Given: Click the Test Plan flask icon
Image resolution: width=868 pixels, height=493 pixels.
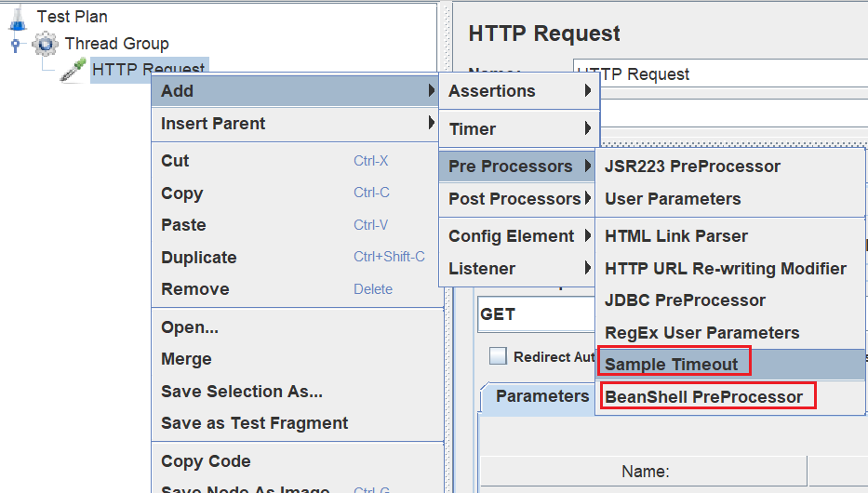Looking at the screenshot, I should (16, 16).
